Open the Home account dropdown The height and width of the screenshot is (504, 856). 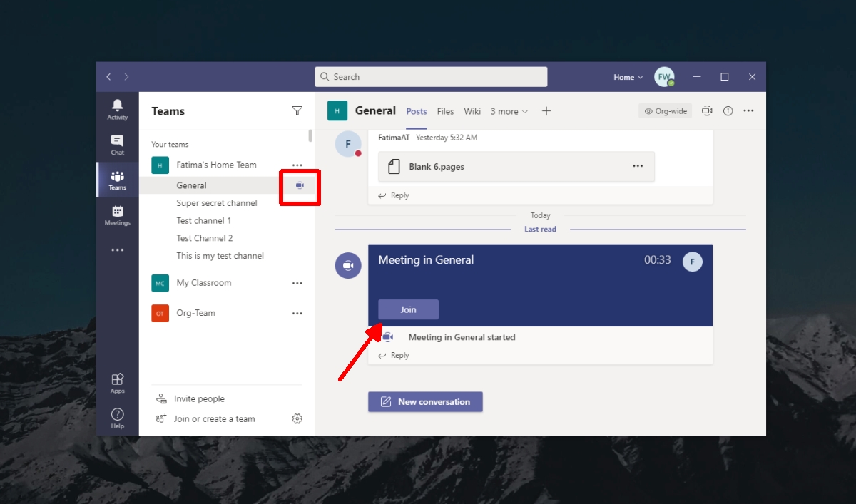(627, 77)
